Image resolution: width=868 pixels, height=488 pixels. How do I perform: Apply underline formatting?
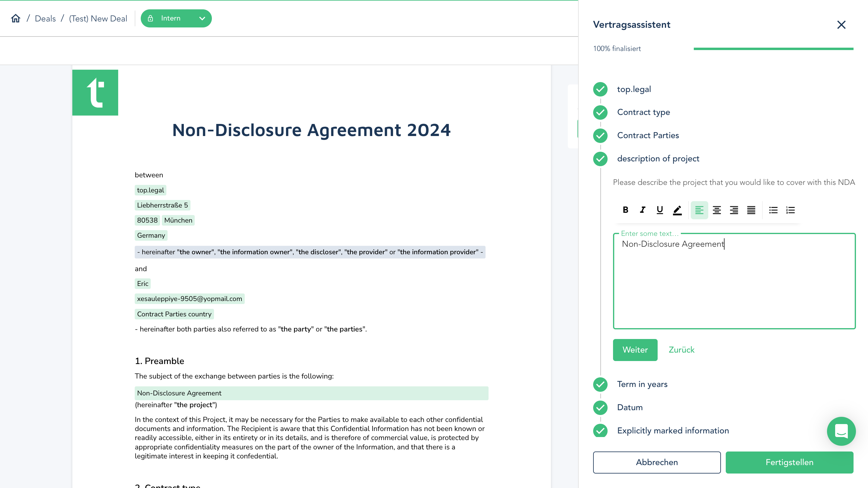660,210
